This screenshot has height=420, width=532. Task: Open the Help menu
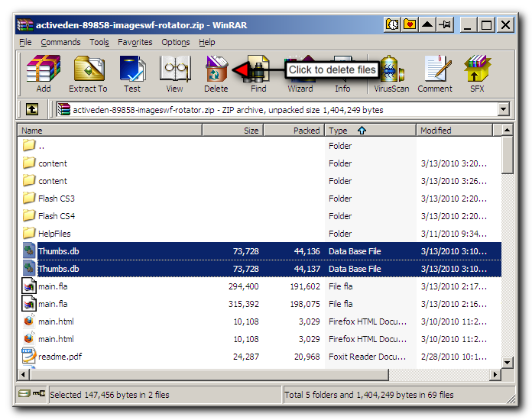pos(207,42)
